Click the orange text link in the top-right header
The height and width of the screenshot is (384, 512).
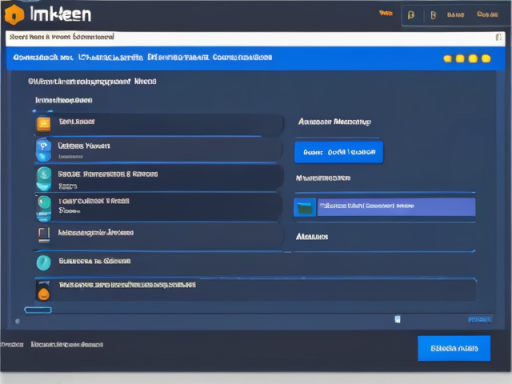tap(386, 13)
